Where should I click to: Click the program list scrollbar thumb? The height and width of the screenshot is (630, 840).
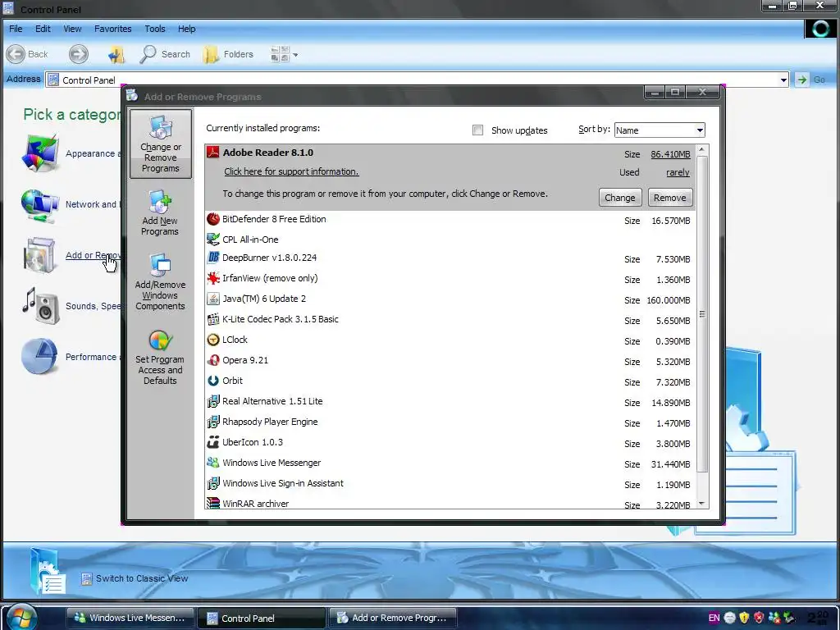[702, 314]
